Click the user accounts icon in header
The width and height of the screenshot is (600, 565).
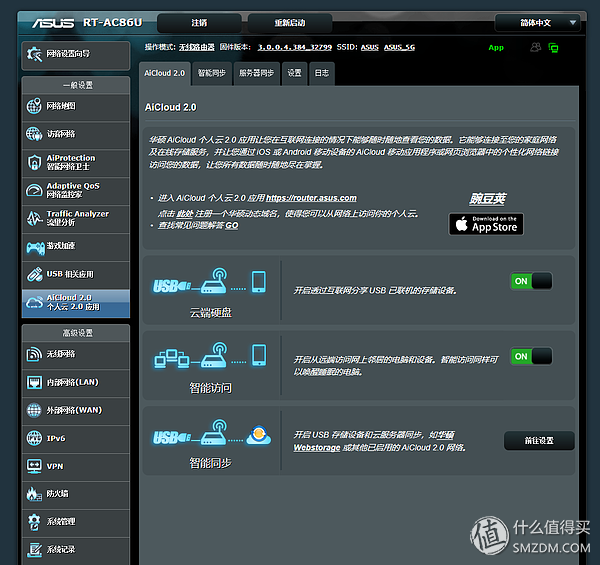(536, 47)
